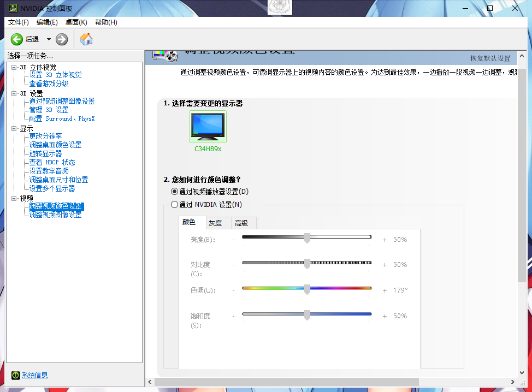
Task: Open 旋转显示器 task
Action: pyautogui.click(x=45, y=153)
